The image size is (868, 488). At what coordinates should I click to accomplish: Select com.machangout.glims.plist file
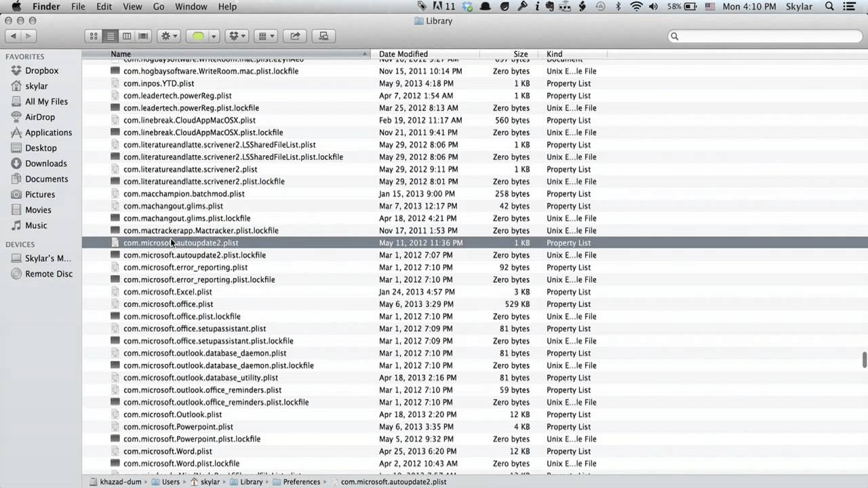(173, 206)
